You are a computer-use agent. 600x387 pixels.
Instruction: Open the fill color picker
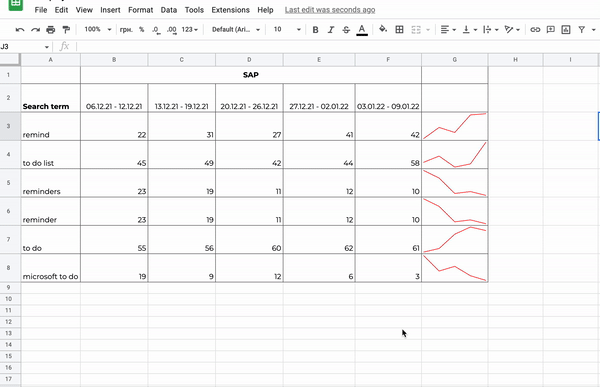tap(383, 29)
